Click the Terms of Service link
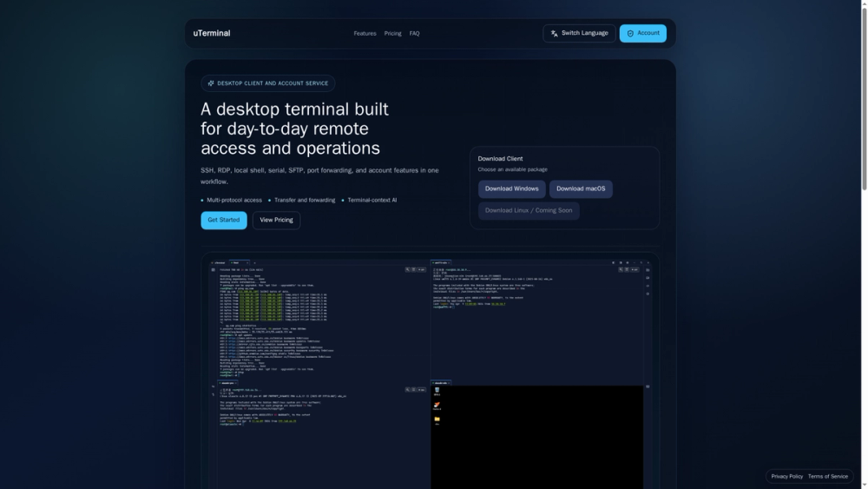Viewport: 868px width, 489px height. [827, 476]
